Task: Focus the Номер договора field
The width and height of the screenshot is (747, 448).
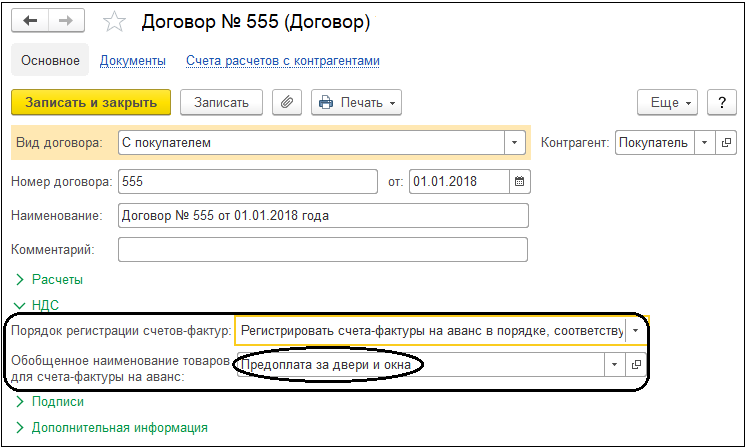Action: [248, 181]
